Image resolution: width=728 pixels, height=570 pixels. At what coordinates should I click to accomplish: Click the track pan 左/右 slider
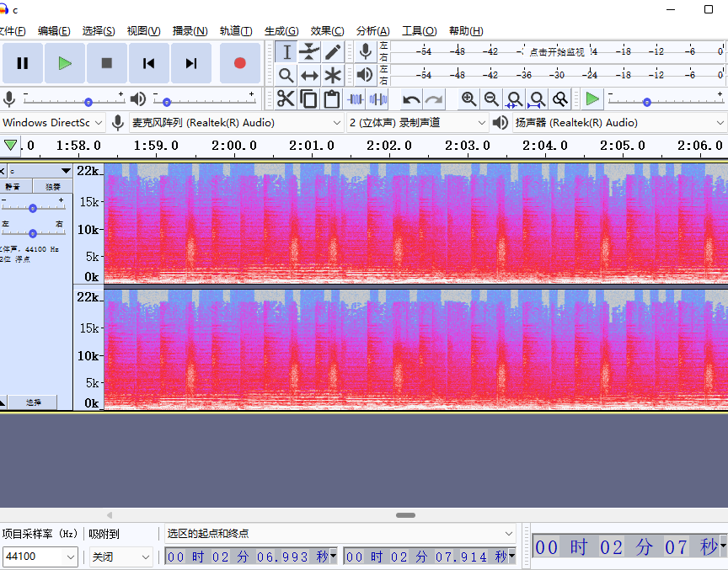click(33, 232)
